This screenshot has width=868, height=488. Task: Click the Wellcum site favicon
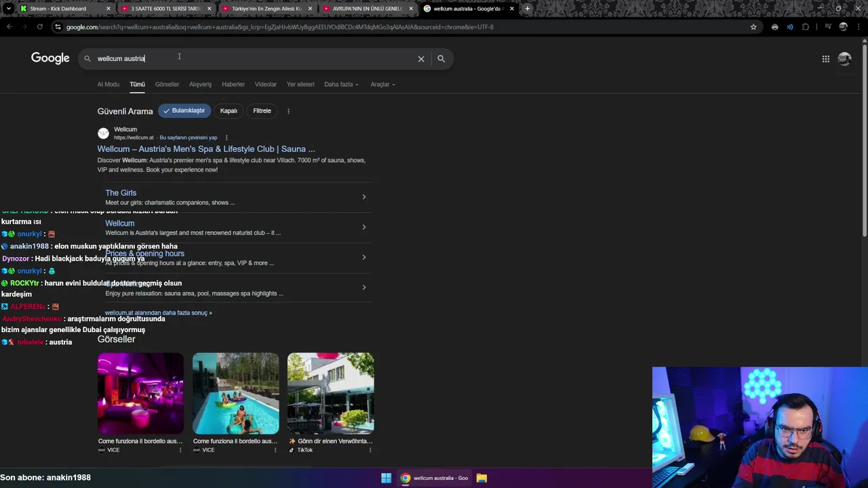point(103,134)
